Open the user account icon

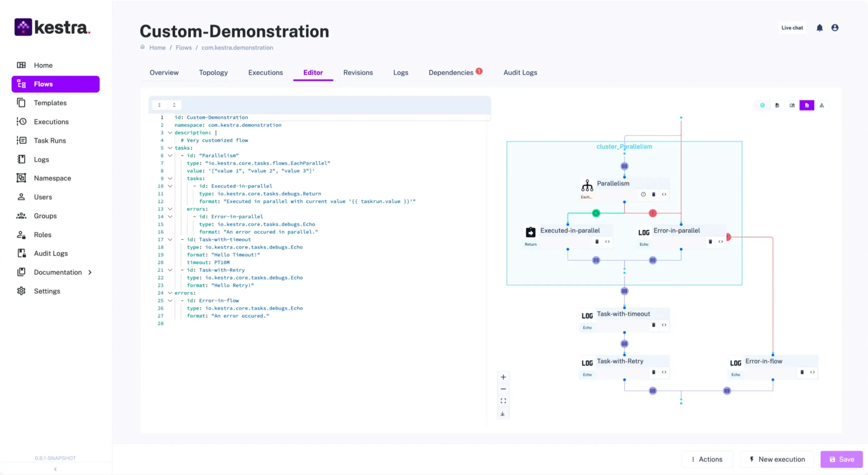pyautogui.click(x=835, y=28)
